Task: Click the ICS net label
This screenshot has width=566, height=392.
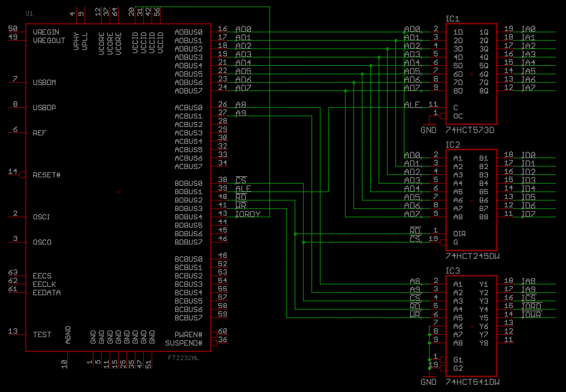Action: (528, 298)
